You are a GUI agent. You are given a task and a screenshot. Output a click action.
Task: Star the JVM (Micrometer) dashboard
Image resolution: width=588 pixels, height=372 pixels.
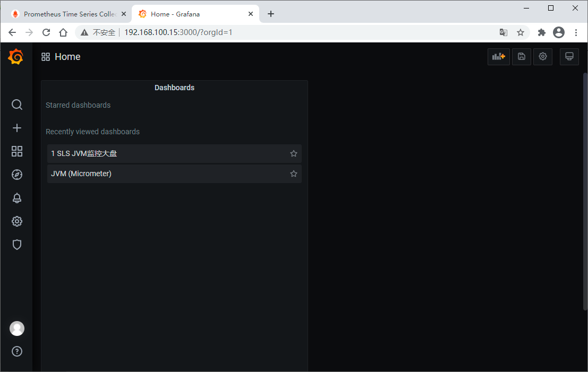click(x=294, y=174)
